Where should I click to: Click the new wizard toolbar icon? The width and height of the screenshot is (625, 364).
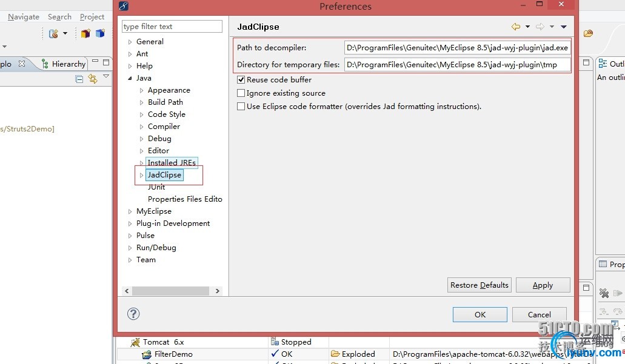click(x=53, y=33)
